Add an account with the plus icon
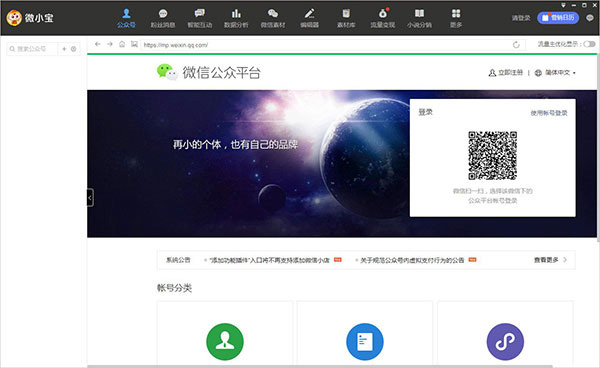Screen dimensions: 600x368 pos(64,49)
